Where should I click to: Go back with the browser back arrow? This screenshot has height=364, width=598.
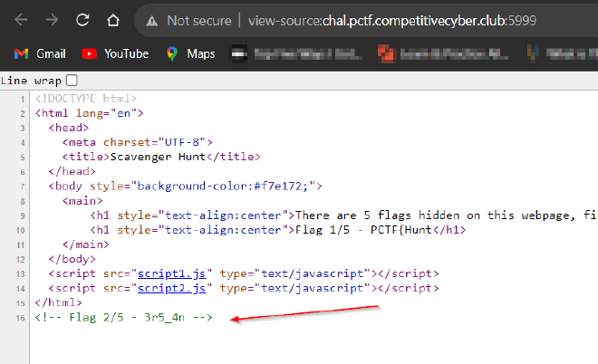[x=21, y=20]
